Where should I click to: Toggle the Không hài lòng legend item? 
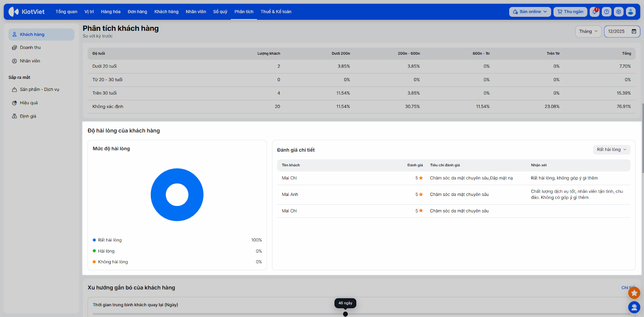pos(113,262)
